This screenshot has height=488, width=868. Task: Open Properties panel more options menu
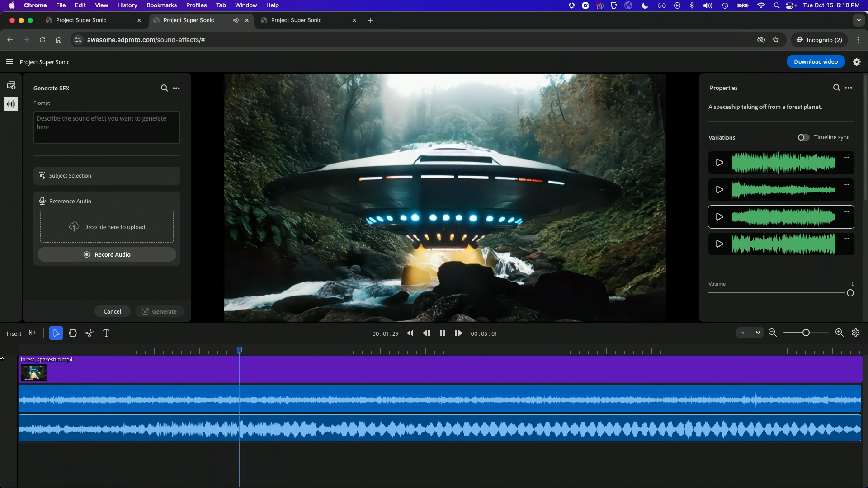(x=849, y=88)
